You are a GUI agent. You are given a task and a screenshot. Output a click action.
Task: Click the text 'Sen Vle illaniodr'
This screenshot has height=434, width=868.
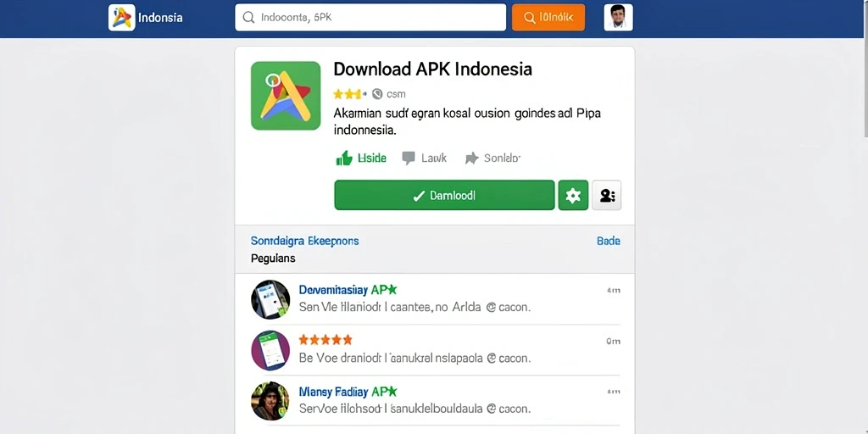[341, 307]
